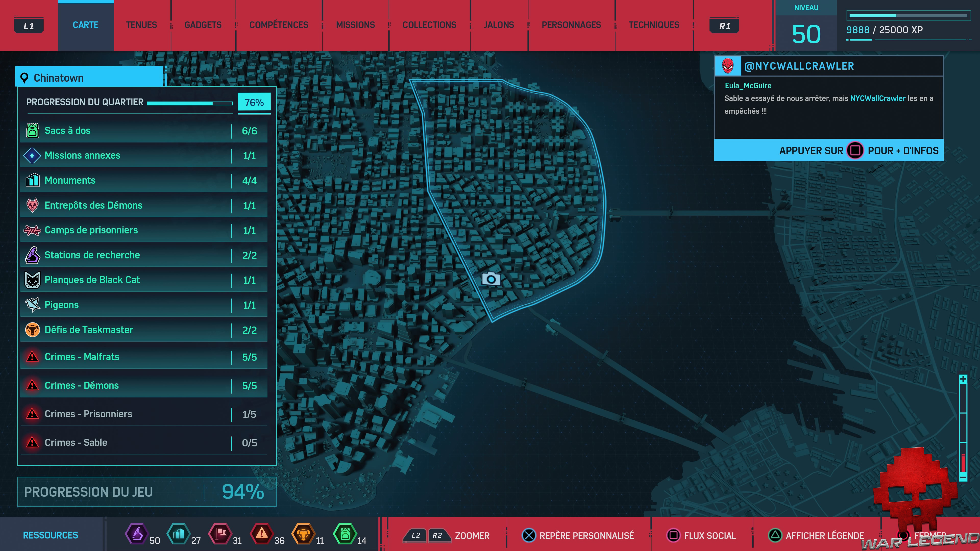980x551 pixels.
Task: Click the Sacs à dos backpack icon
Action: (x=32, y=130)
